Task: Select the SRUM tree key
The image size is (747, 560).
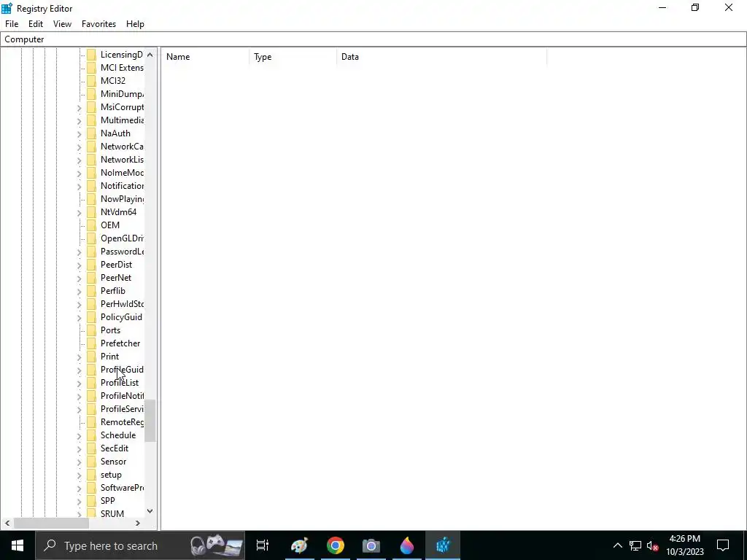Action: coord(112,514)
